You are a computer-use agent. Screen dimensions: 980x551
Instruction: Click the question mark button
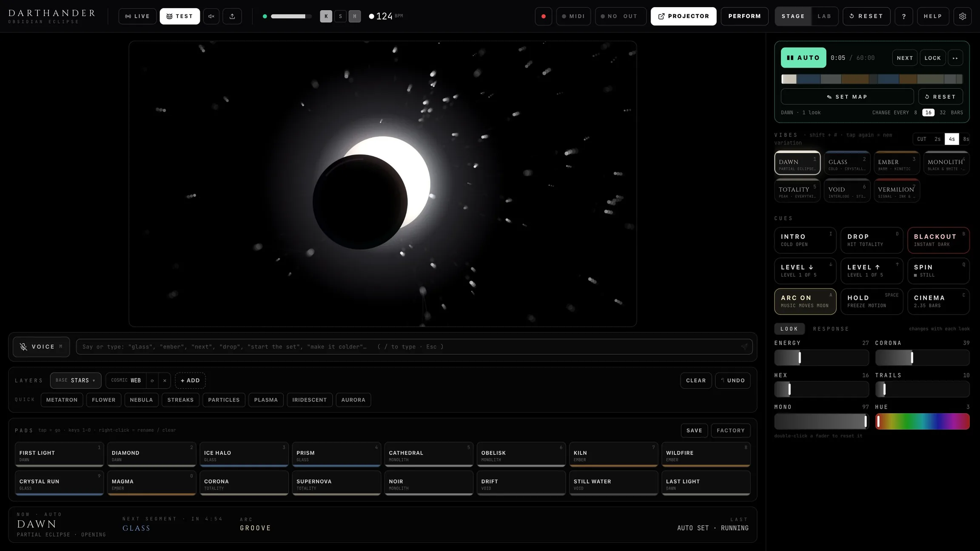coord(904,16)
